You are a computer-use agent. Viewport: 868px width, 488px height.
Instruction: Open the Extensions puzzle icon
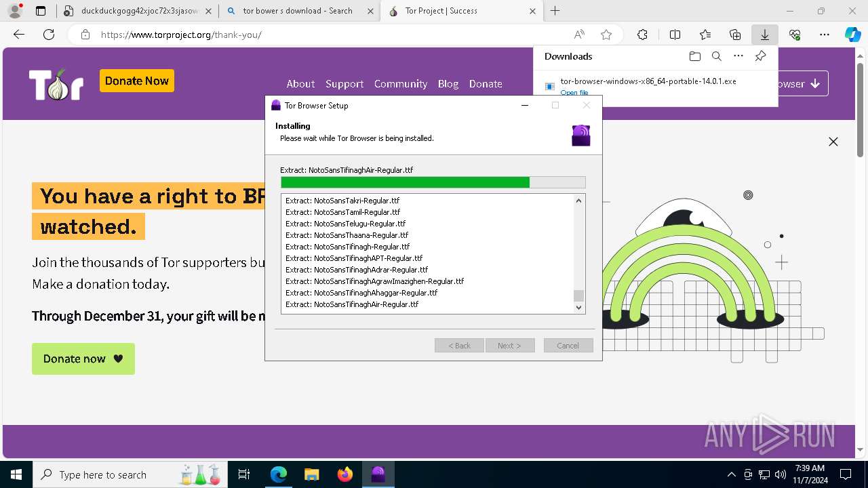(642, 35)
